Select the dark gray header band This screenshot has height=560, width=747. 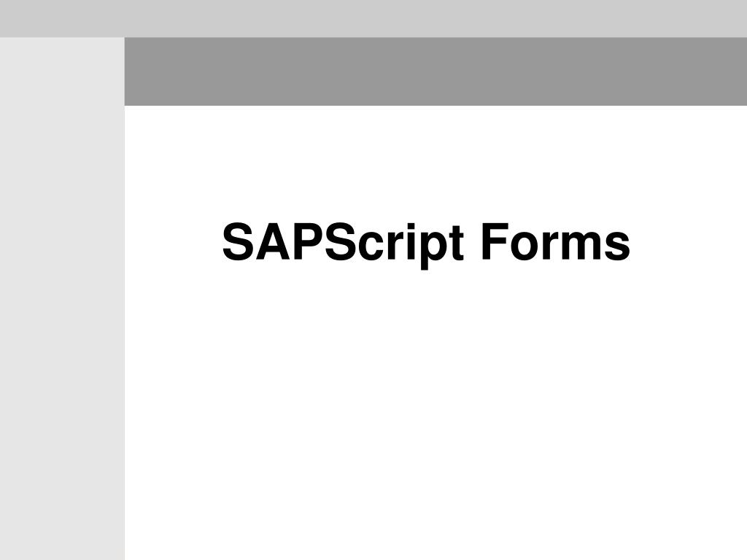click(x=436, y=71)
